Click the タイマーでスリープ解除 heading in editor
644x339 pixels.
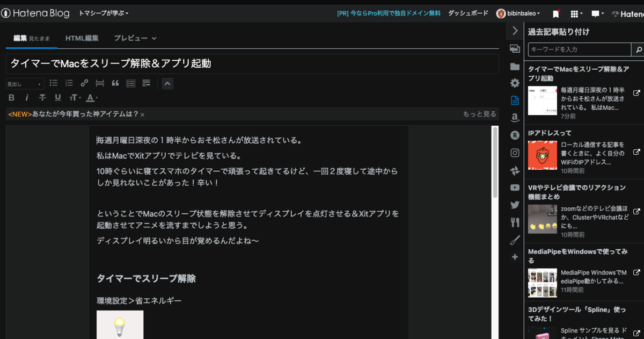click(146, 278)
